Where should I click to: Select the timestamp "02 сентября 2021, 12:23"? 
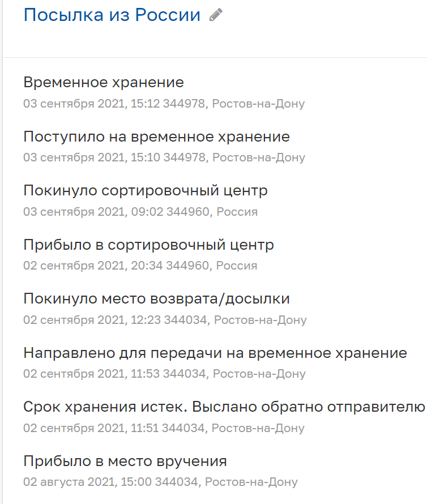coord(92,320)
